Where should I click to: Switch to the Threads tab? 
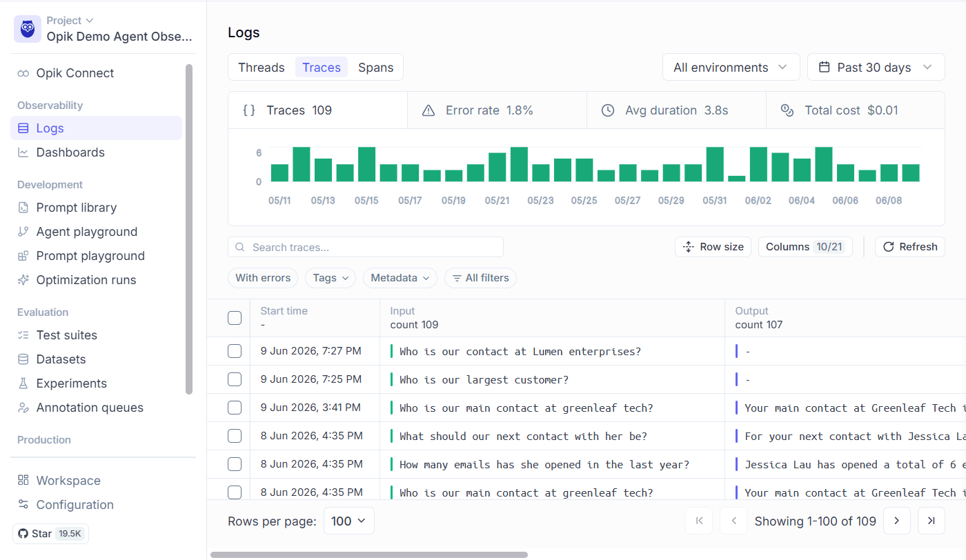tap(262, 68)
